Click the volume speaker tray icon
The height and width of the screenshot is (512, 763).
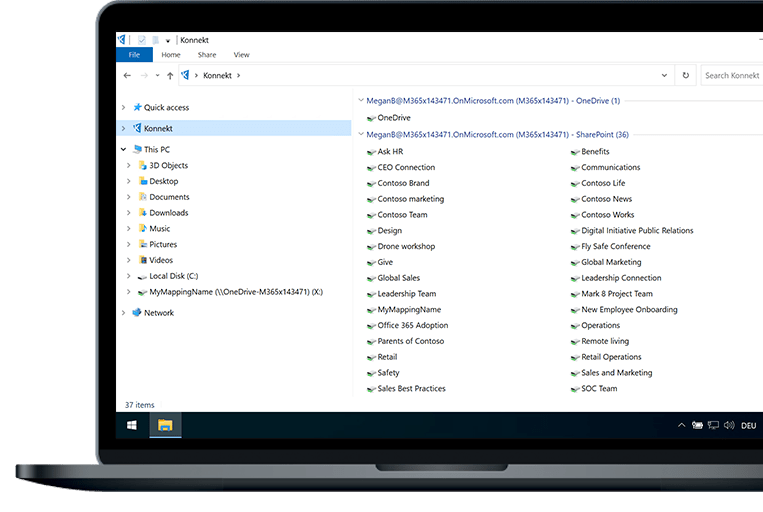coord(729,425)
